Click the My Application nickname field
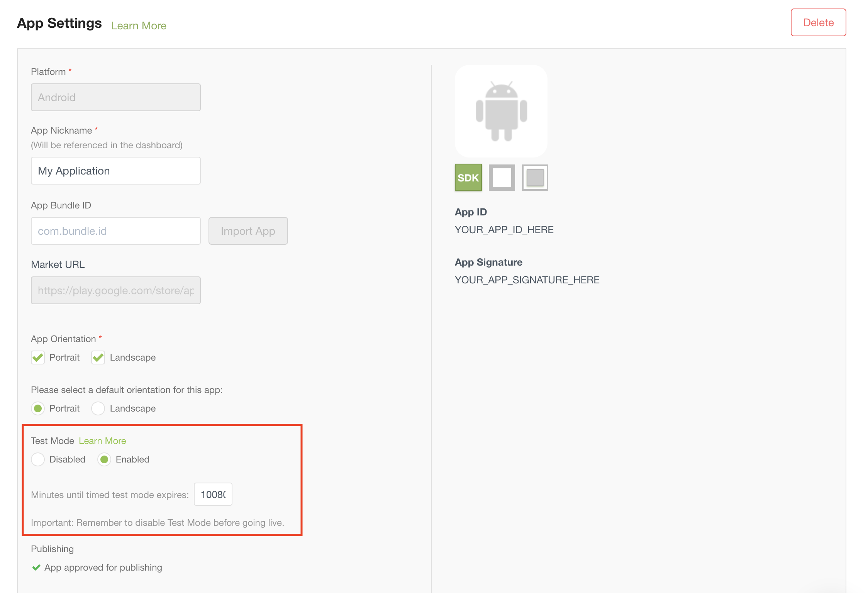Viewport: 868px width, 593px height. click(115, 170)
